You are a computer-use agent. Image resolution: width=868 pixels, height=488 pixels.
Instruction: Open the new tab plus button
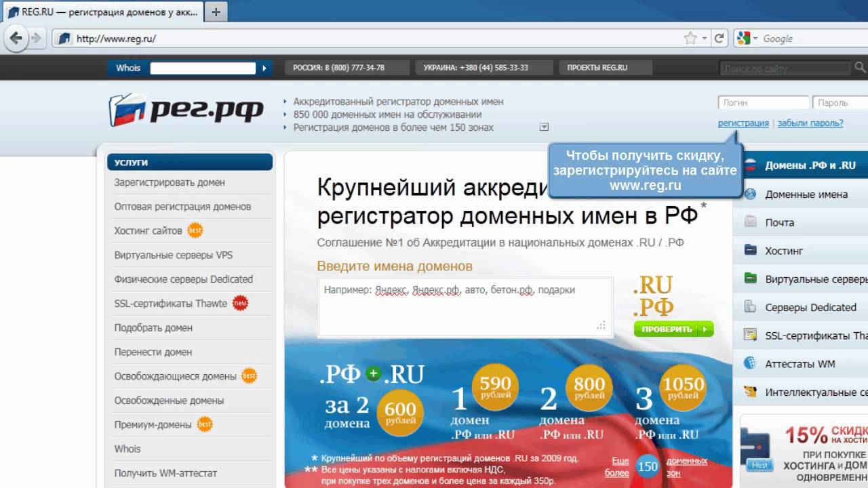tap(216, 12)
